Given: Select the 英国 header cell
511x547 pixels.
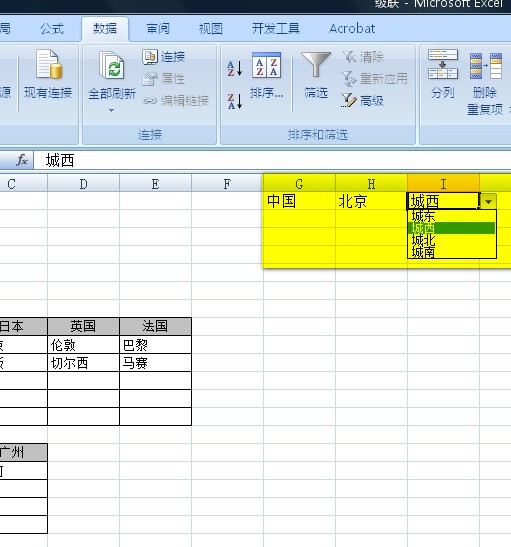Looking at the screenshot, I should [x=83, y=327].
